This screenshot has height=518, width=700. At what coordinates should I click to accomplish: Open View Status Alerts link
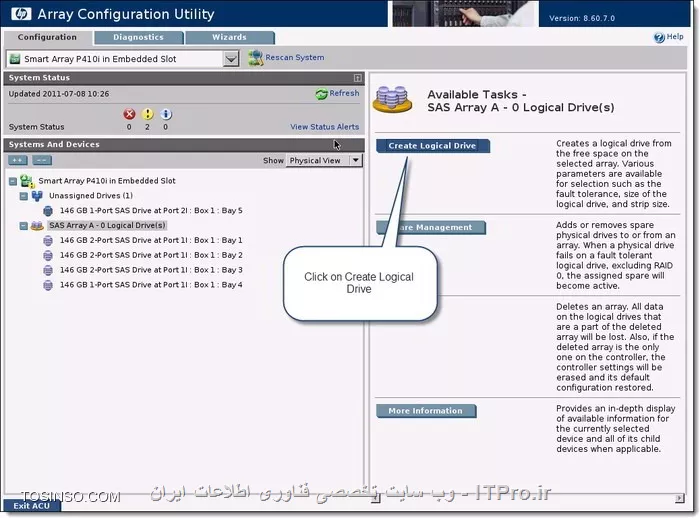(325, 127)
